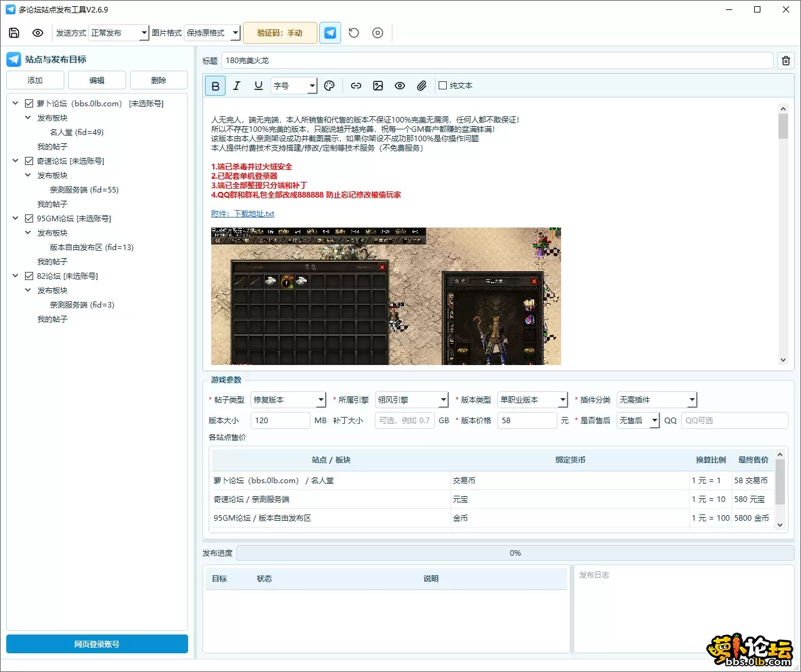Click the game screenshot in editor
This screenshot has width=801, height=672.
(x=386, y=296)
